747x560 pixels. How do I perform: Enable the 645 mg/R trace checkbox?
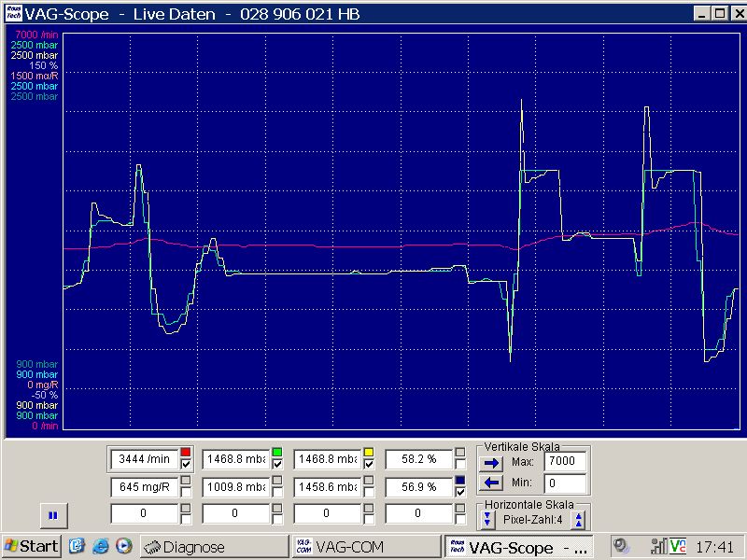tap(186, 492)
